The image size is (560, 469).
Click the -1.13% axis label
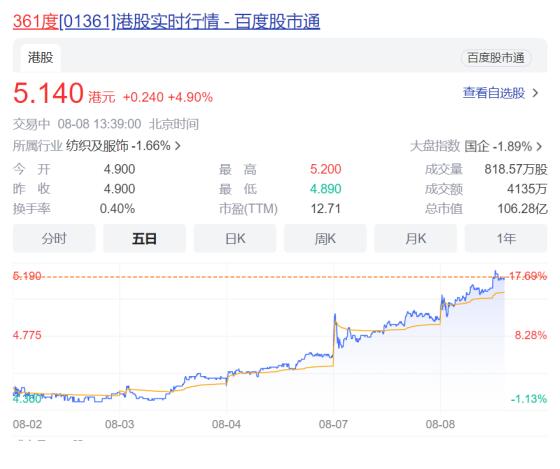pyautogui.click(x=529, y=399)
